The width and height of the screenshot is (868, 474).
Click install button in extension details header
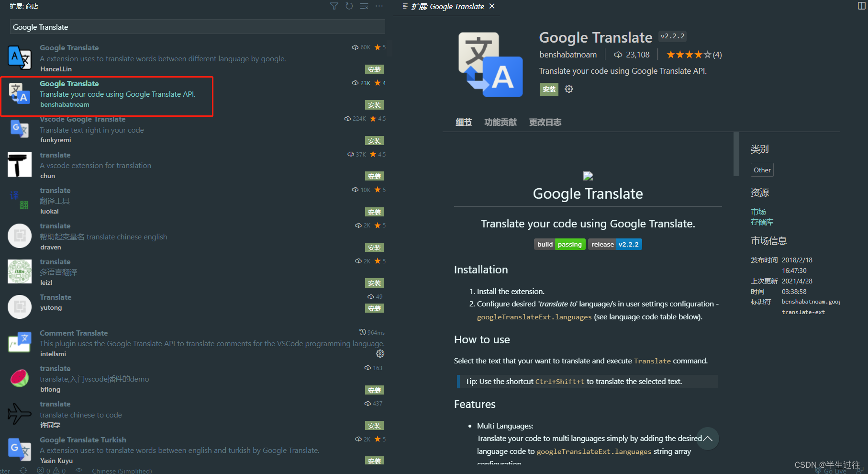pyautogui.click(x=549, y=89)
